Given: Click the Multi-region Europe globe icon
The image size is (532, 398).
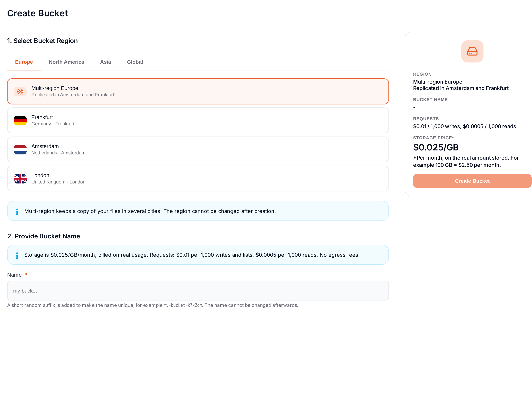Looking at the screenshot, I should click(x=20, y=92).
